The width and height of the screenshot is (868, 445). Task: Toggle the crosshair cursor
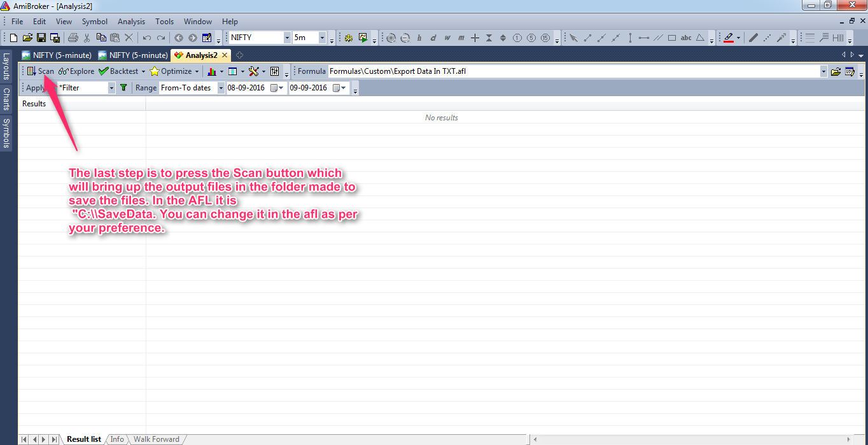(475, 38)
